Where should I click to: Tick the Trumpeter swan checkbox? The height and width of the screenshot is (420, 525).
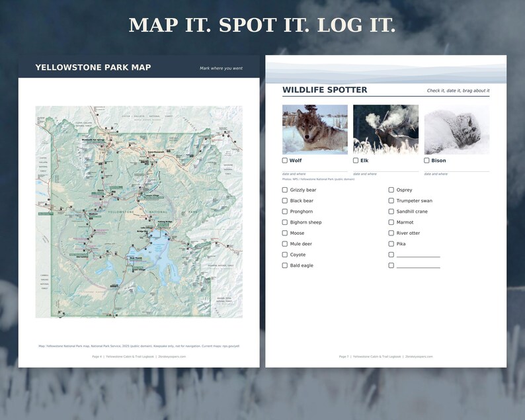click(391, 200)
